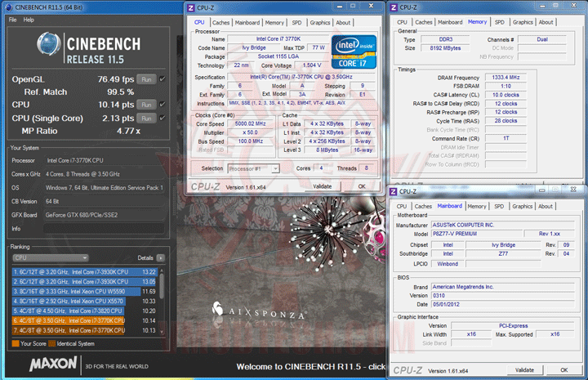The image size is (588, 380).
Task: Close the CPU-Z Memory window
Action: pos(573,5)
